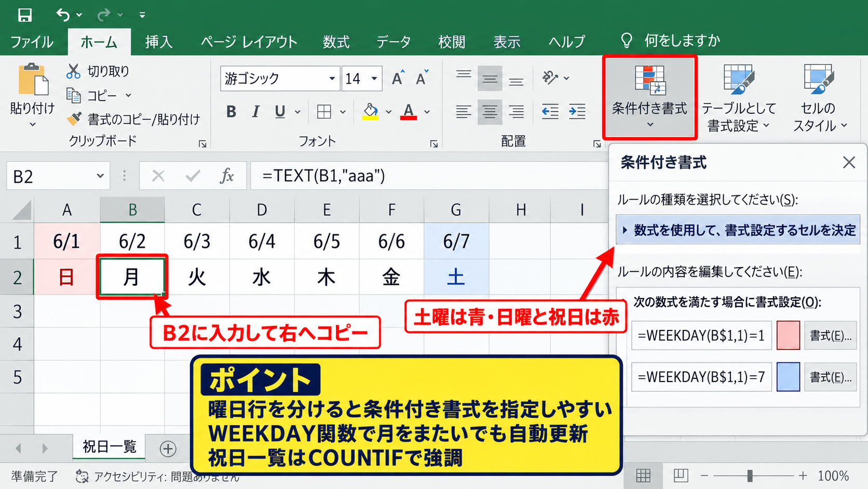The width and height of the screenshot is (868, 489).
Task: Click the Redo arrow icon
Action: [104, 15]
